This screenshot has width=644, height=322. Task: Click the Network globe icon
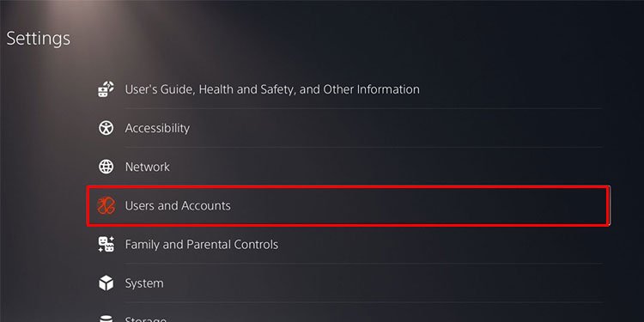coord(106,167)
